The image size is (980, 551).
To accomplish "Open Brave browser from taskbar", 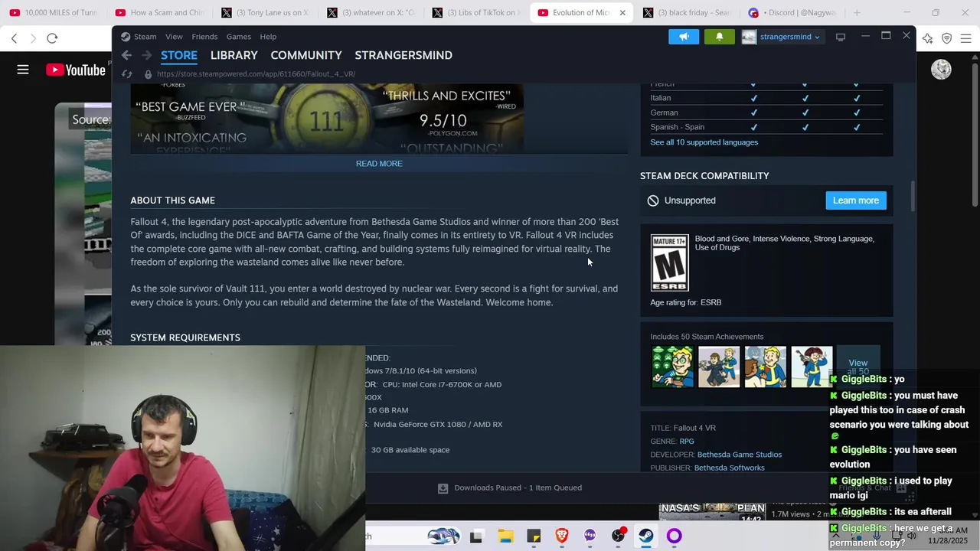I will 562,536.
